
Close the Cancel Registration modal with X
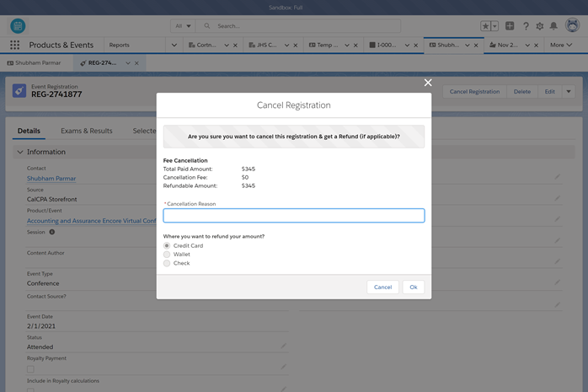[428, 83]
